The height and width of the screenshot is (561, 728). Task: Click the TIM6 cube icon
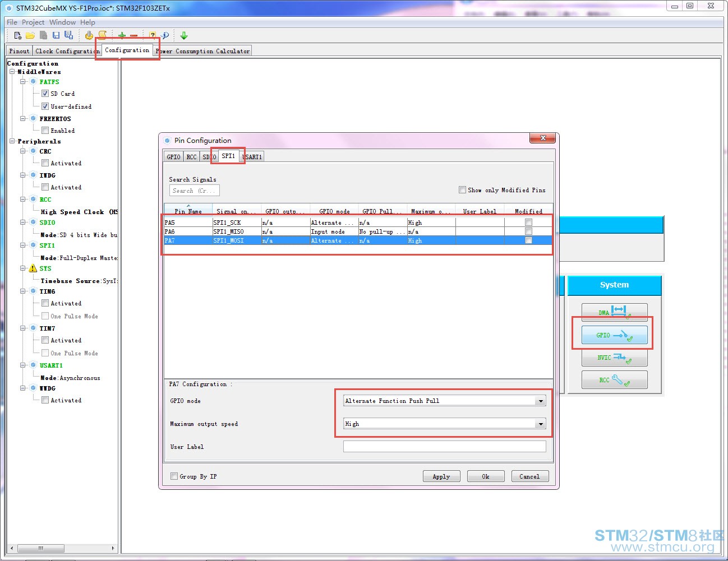point(33,291)
